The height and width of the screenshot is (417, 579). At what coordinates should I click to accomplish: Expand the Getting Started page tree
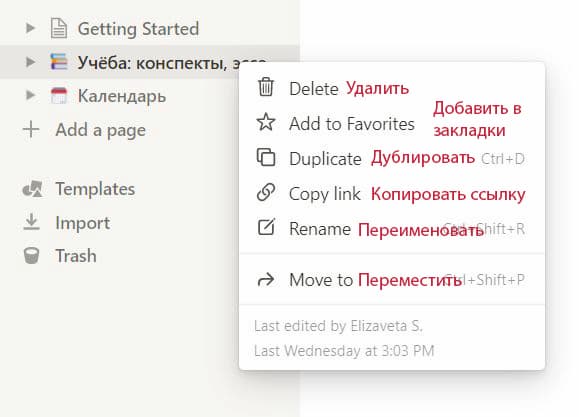click(30, 28)
